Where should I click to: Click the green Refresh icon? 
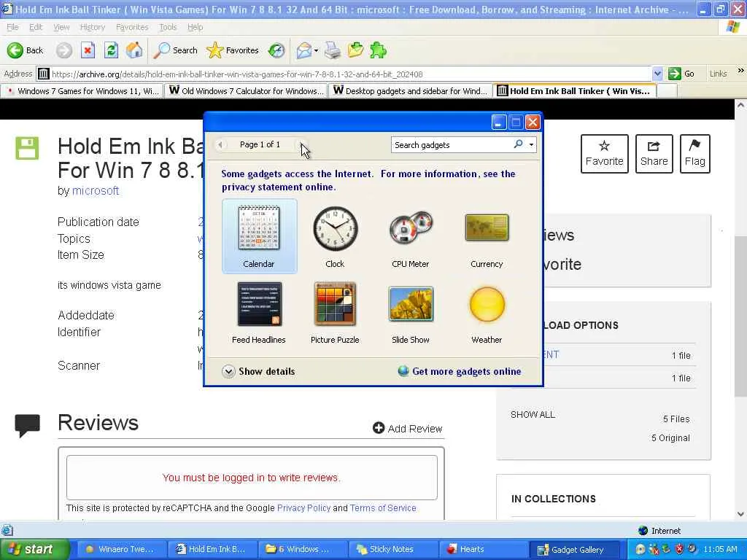(111, 50)
